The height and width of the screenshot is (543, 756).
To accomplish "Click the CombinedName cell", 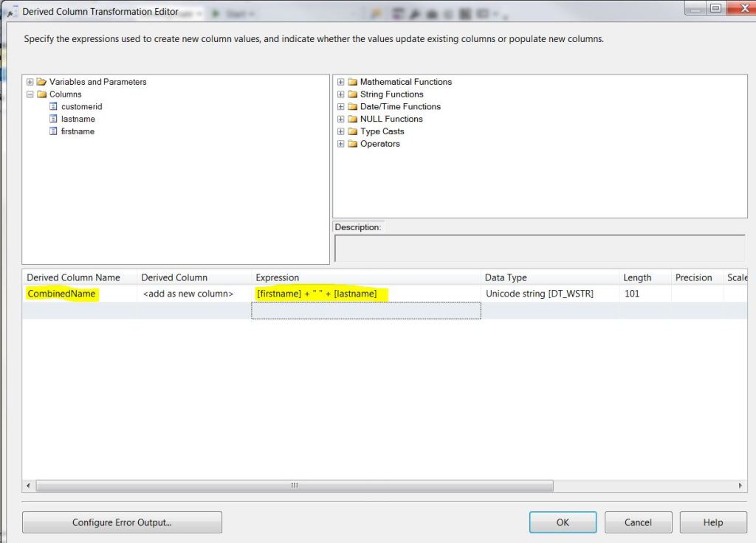I will point(80,294).
